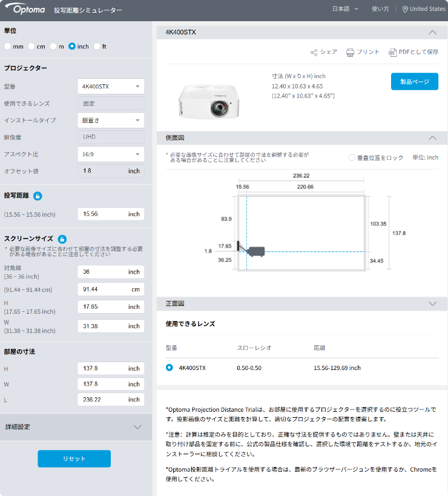
Task: Open the インストールタイプ dropdown
Action: (x=111, y=120)
